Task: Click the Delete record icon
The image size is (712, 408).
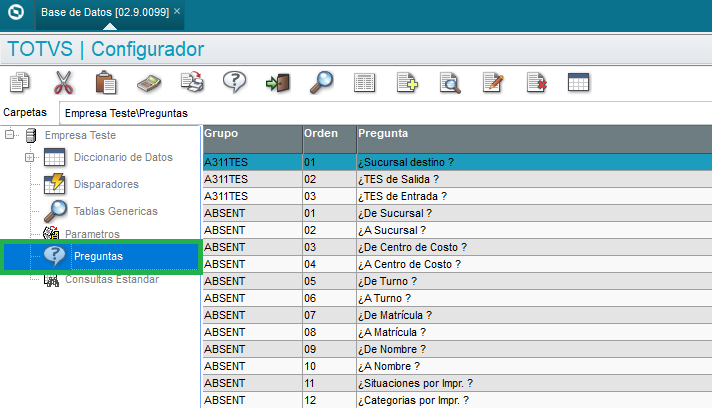Action: (x=536, y=83)
